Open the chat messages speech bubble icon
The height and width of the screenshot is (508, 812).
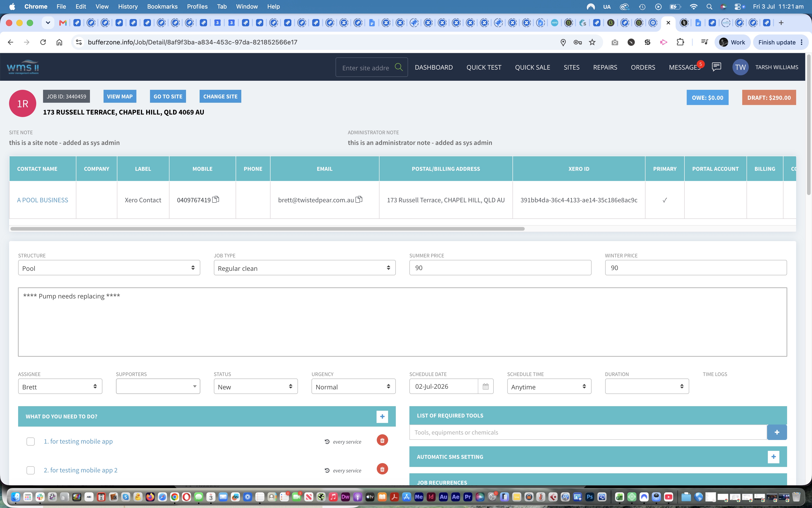click(x=716, y=67)
